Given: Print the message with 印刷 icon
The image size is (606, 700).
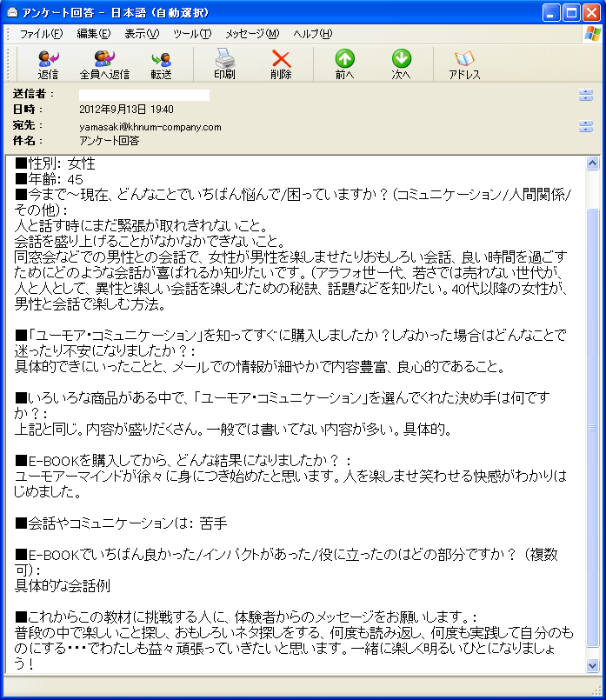Looking at the screenshot, I should [224, 64].
